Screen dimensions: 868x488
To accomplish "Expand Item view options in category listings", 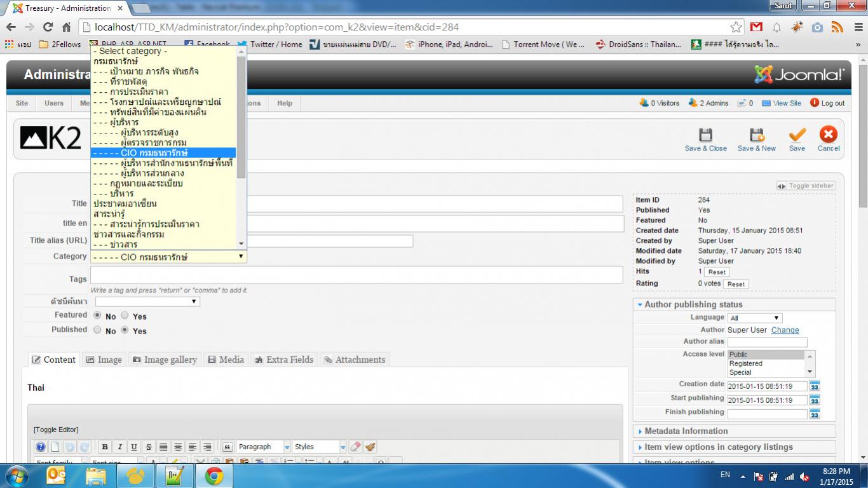I will [x=735, y=447].
